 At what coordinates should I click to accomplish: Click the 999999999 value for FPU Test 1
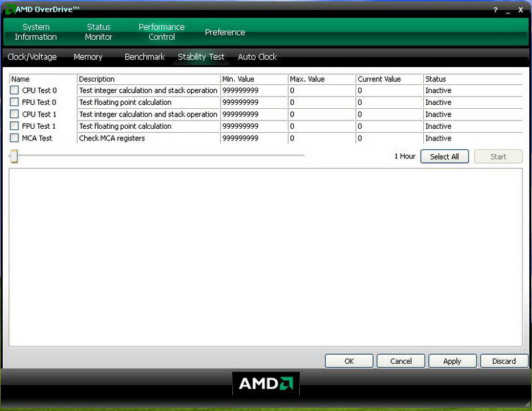click(240, 126)
